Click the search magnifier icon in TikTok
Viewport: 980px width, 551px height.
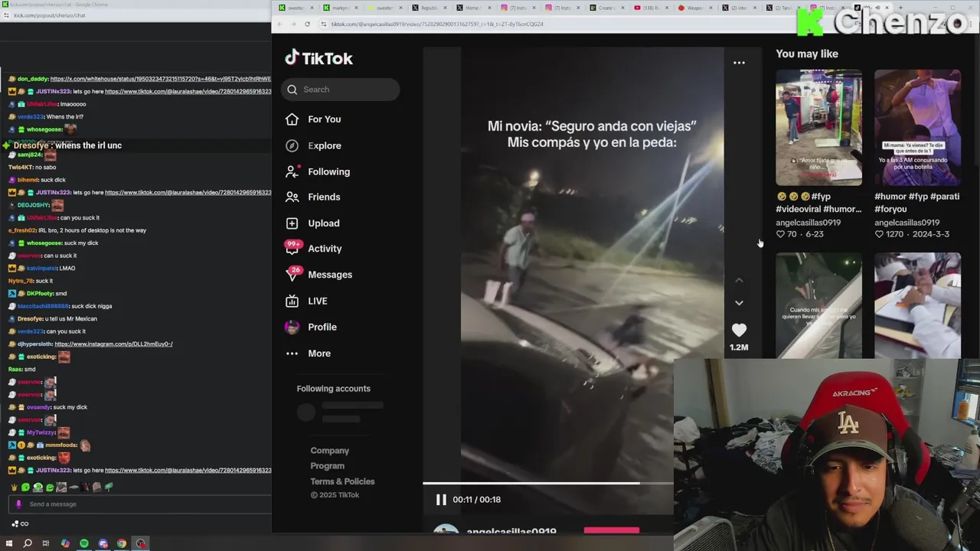coord(292,90)
